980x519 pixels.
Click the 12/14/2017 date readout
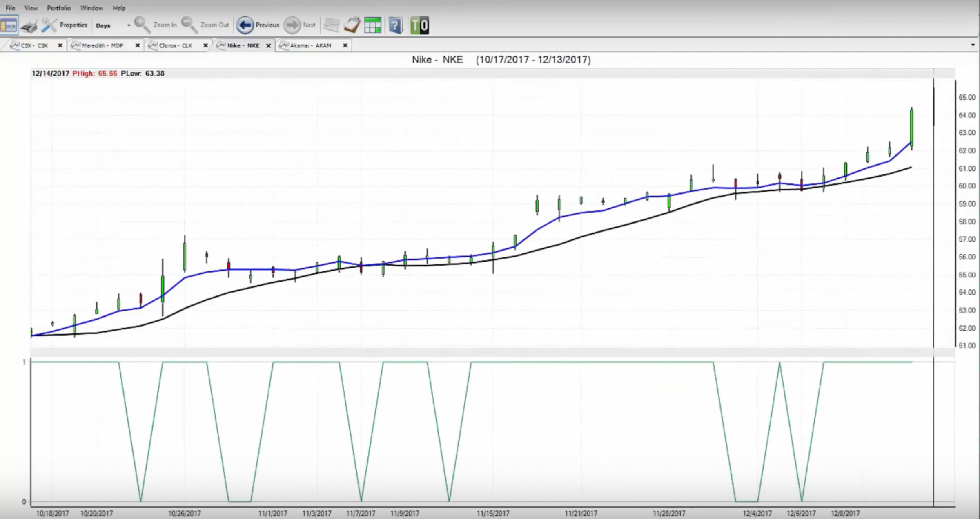pyautogui.click(x=51, y=74)
